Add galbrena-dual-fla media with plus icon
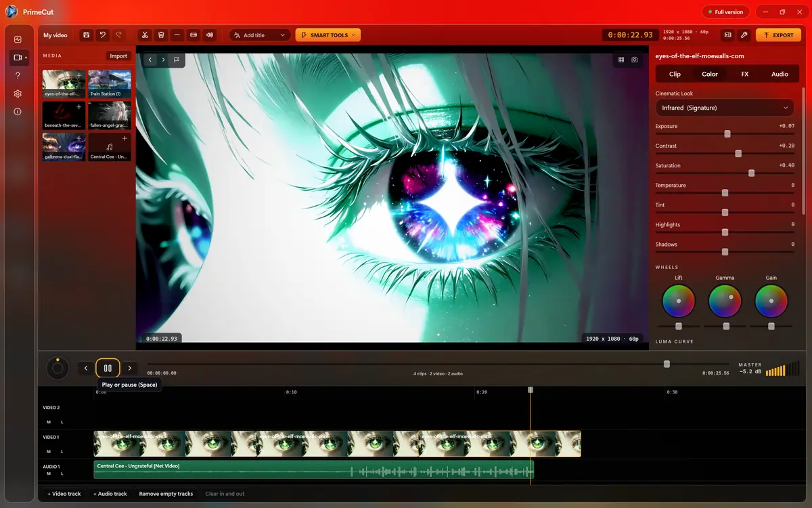The width and height of the screenshot is (812, 508). pos(79,138)
